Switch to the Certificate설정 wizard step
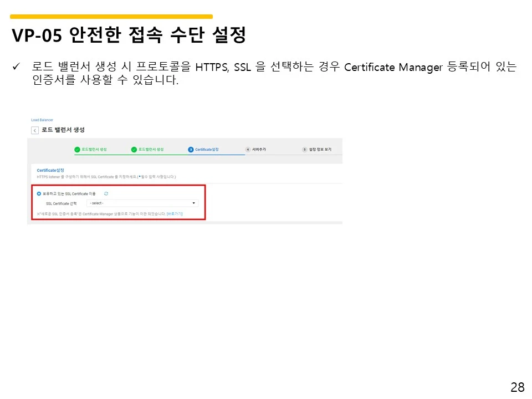 tap(206, 148)
